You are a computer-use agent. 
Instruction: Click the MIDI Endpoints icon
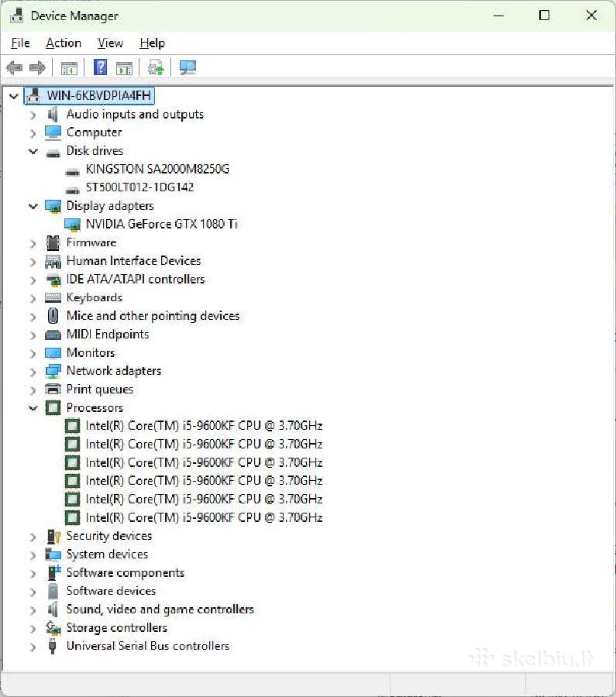pyautogui.click(x=53, y=335)
